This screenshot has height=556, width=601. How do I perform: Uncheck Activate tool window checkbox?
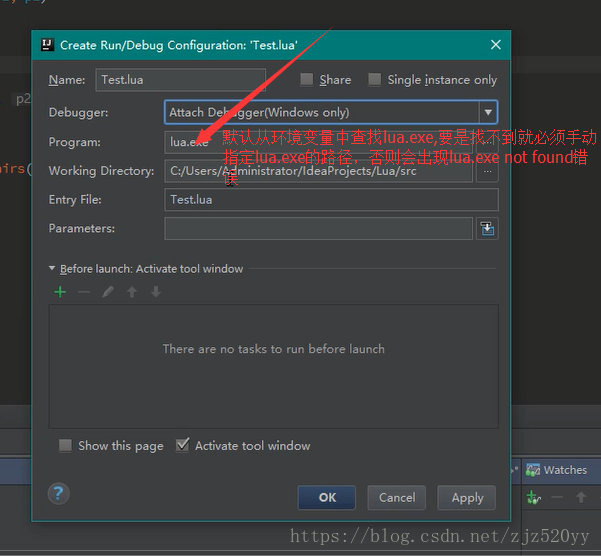tap(182, 445)
